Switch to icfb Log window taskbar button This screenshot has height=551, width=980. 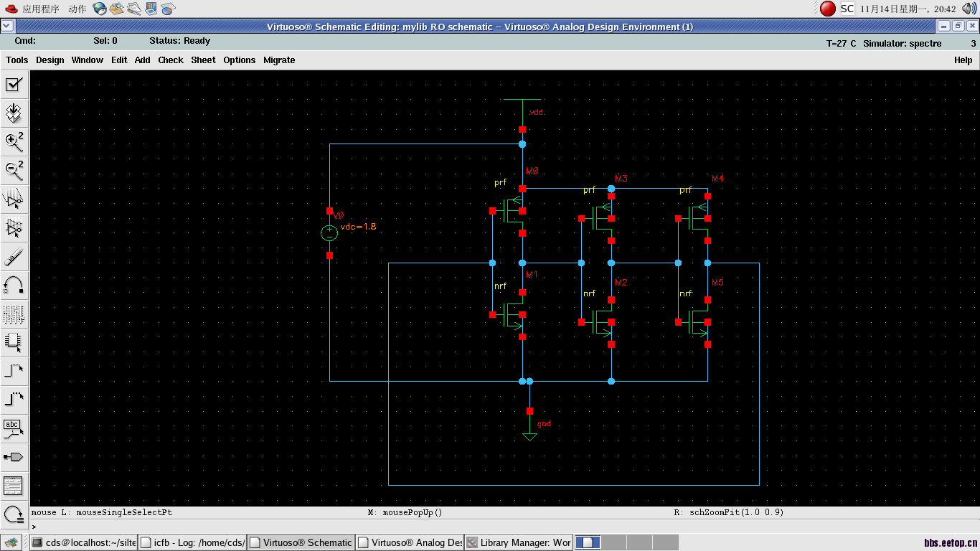tap(192, 542)
